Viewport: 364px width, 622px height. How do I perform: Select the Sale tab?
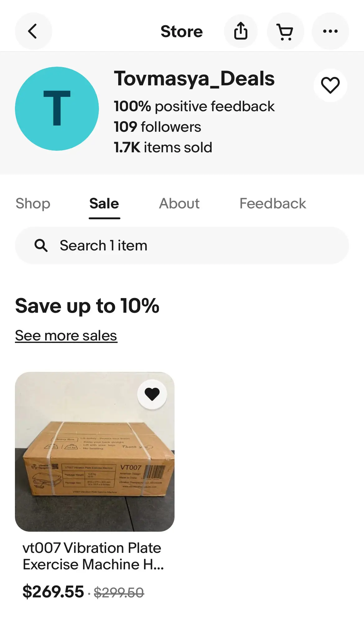point(104,204)
